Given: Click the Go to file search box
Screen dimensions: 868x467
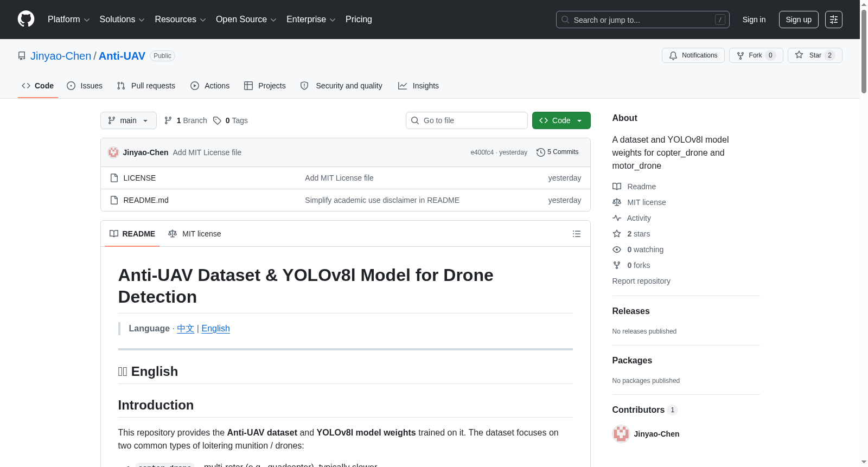Looking at the screenshot, I should [467, 120].
